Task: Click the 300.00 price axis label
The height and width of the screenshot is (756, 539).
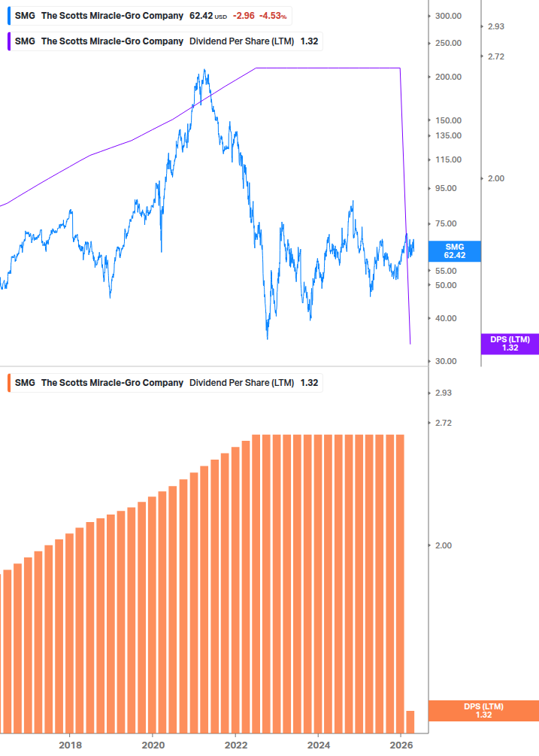Action: pos(449,16)
